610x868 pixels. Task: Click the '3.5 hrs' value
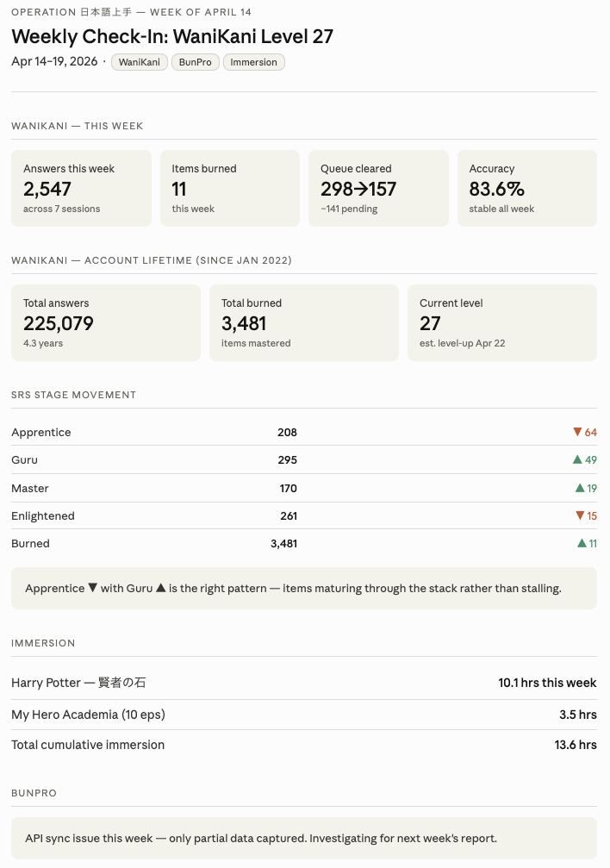(x=578, y=715)
